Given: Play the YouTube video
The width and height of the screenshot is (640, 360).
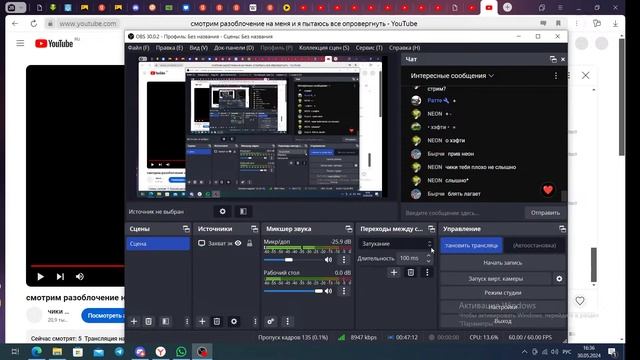Looking at the screenshot, I should click(40, 277).
